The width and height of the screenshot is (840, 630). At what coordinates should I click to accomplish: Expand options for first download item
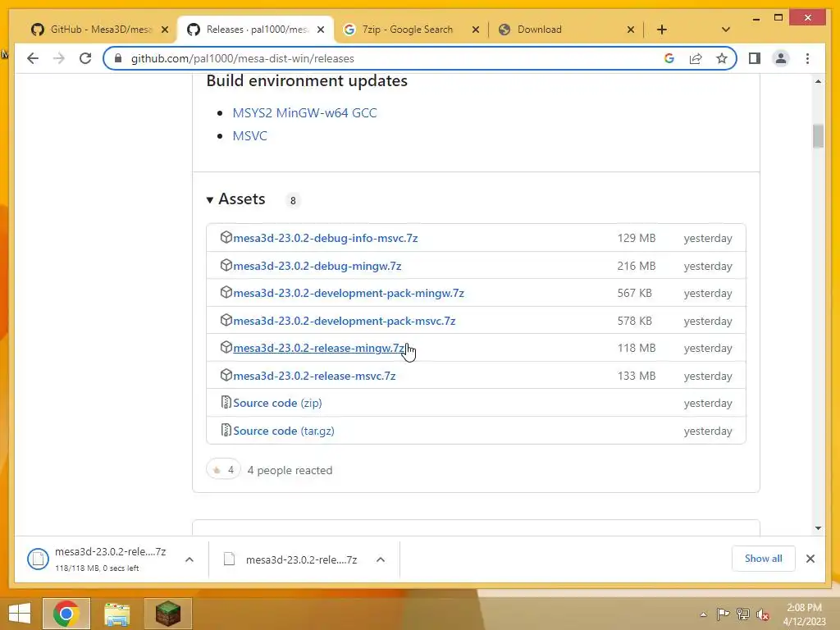(x=189, y=559)
